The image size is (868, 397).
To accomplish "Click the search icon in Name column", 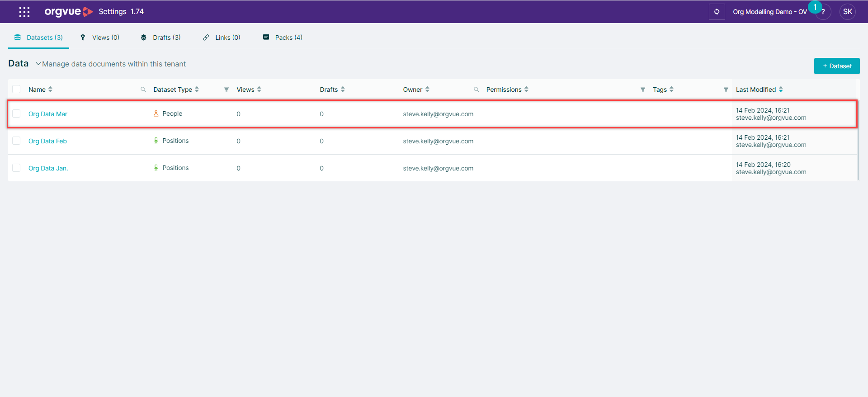I will click(x=143, y=90).
